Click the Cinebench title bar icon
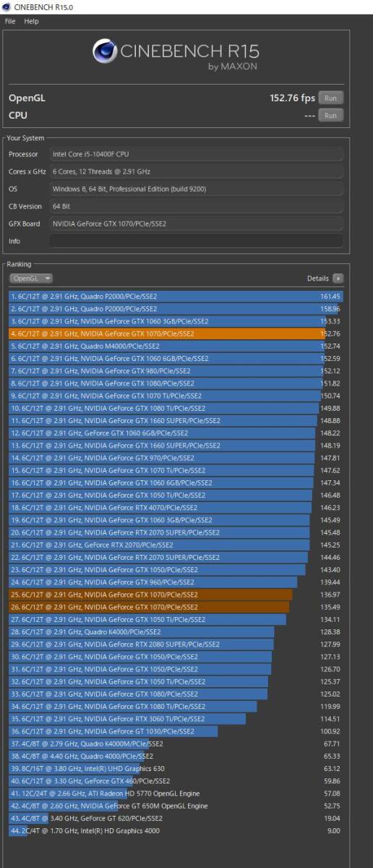This screenshot has height=868, width=373. point(7,7)
